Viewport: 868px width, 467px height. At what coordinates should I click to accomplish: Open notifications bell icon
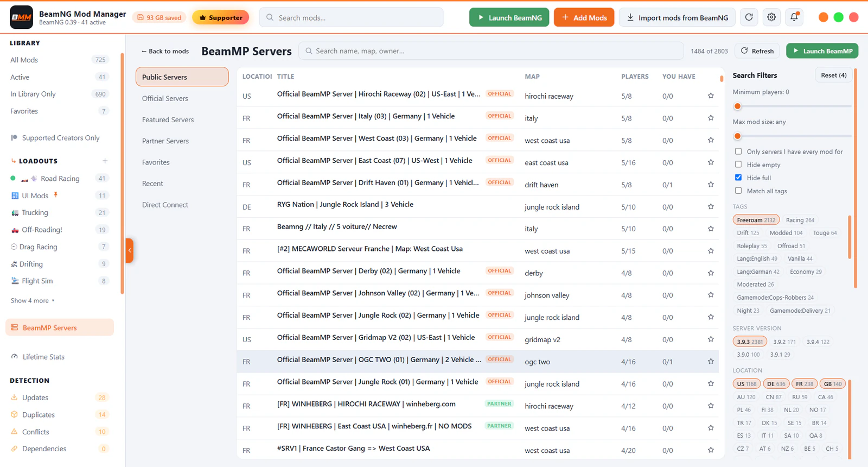(794, 17)
